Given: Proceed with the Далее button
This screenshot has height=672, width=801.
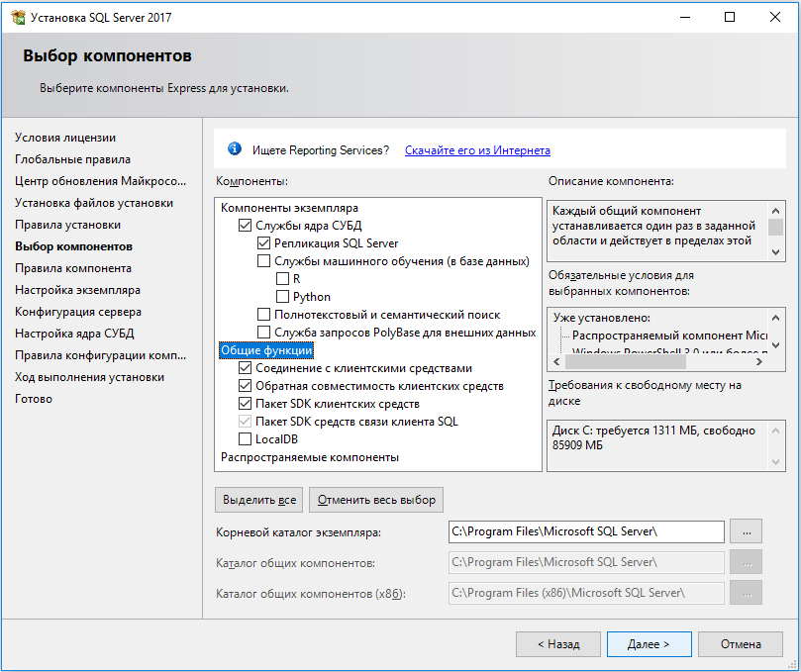Looking at the screenshot, I should click(649, 644).
